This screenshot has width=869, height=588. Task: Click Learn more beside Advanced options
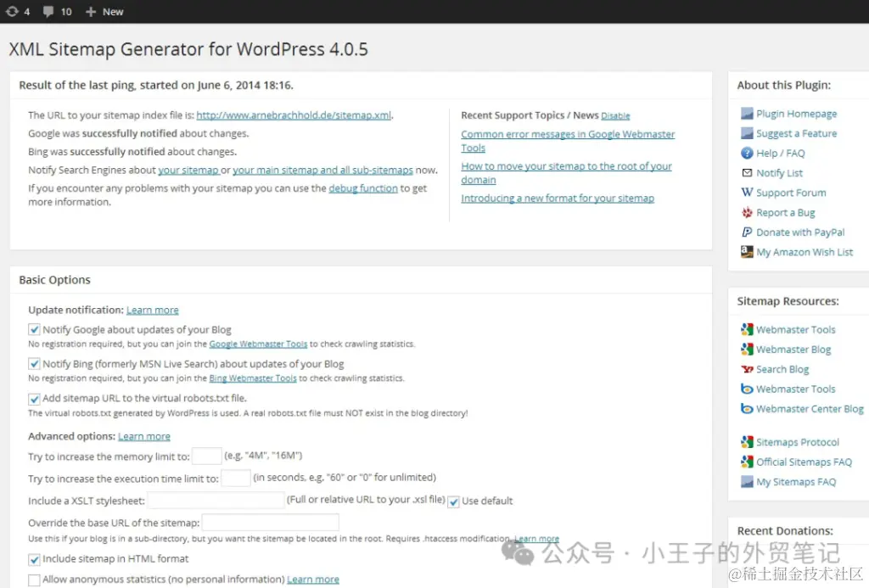click(x=144, y=436)
